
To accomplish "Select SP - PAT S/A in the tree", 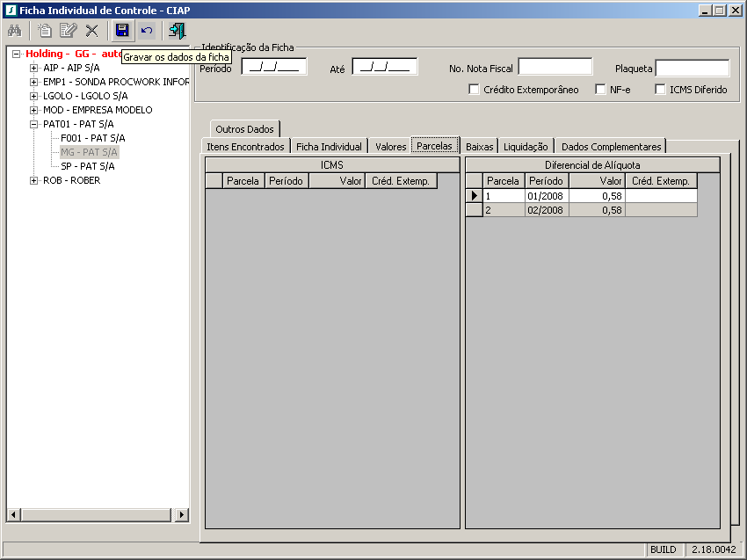I will pyautogui.click(x=87, y=166).
